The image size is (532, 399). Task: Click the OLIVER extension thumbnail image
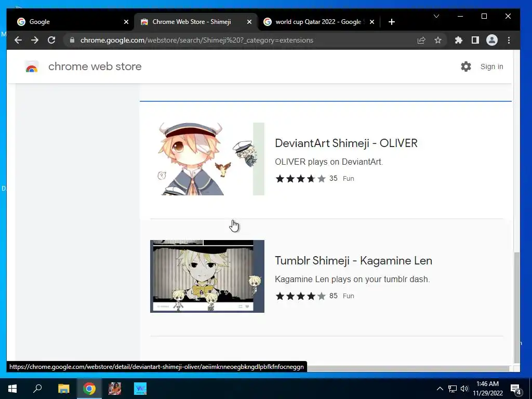pos(207,159)
